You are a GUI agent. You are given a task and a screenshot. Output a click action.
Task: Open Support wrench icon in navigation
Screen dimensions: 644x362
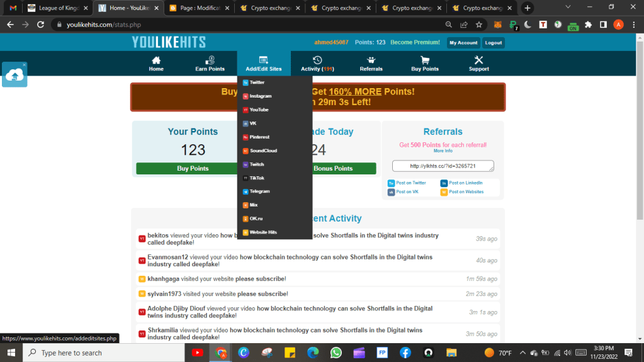click(478, 60)
